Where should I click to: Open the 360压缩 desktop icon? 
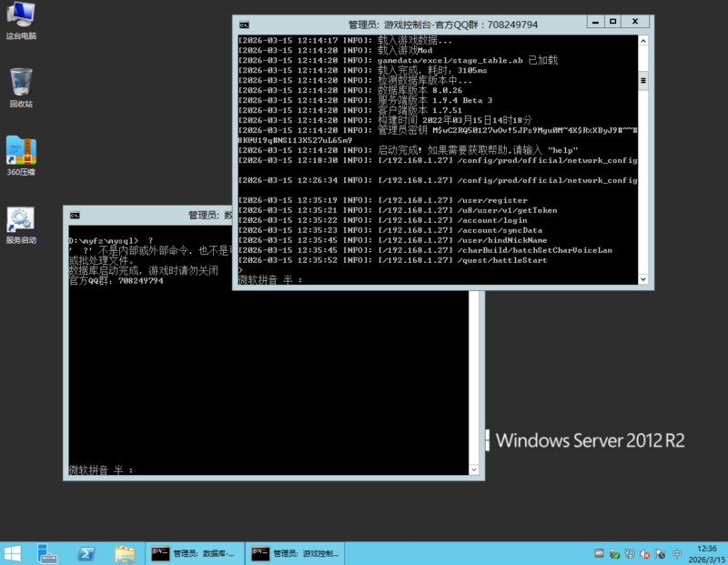point(19,155)
